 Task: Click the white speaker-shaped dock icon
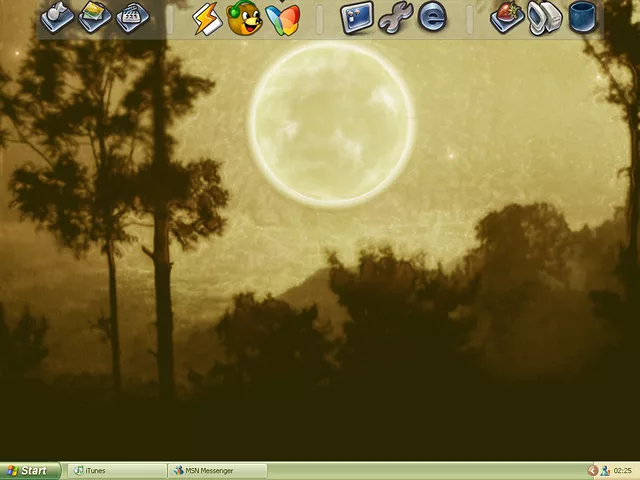click(544, 17)
